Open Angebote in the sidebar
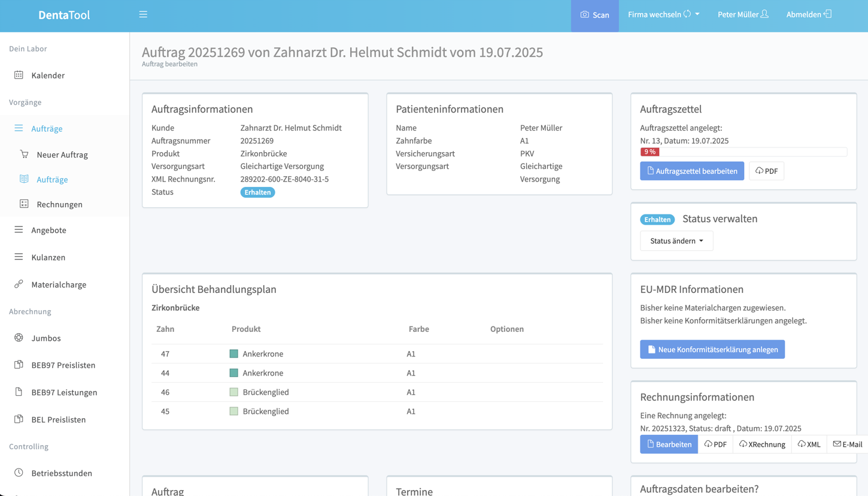The width and height of the screenshot is (868, 496). click(48, 230)
